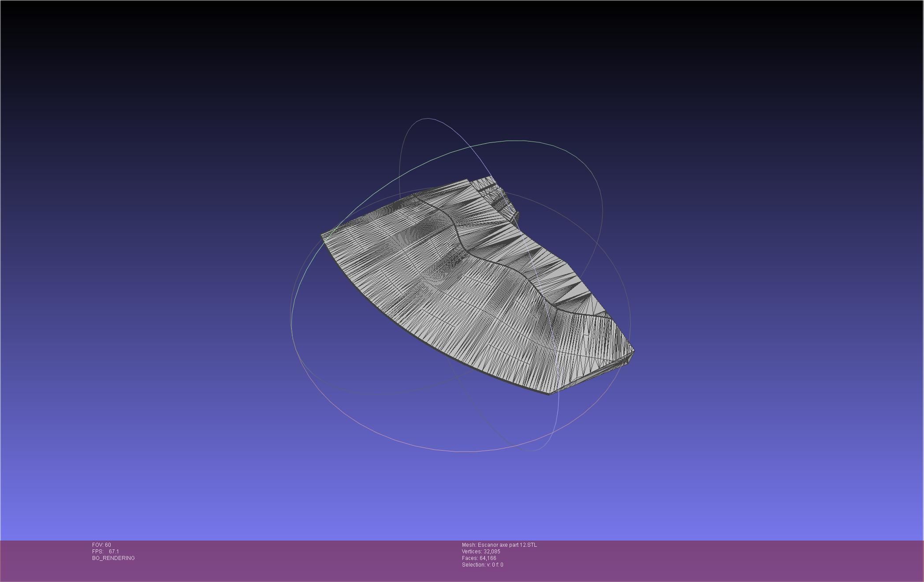This screenshot has height=582, width=924.
Task: Click the Selection v: 0 f: 0 text
Action: [482, 565]
